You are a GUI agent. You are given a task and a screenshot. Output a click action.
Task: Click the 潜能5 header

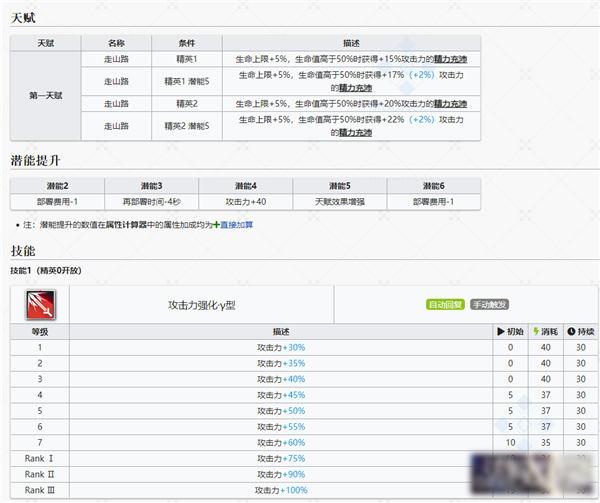pos(340,186)
